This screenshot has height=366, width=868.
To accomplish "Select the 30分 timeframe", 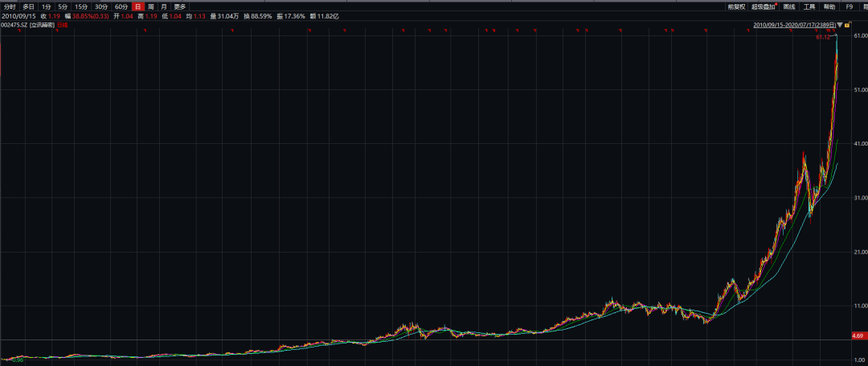I will click(101, 6).
